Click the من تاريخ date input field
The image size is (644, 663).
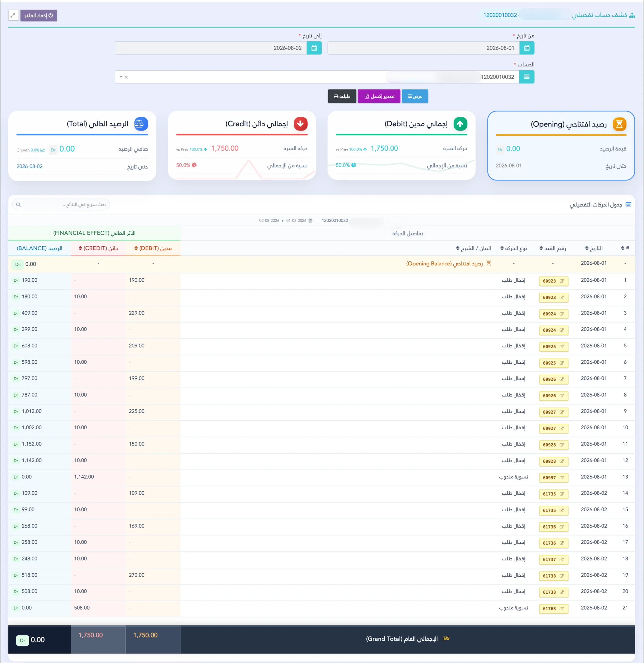[x=423, y=48]
